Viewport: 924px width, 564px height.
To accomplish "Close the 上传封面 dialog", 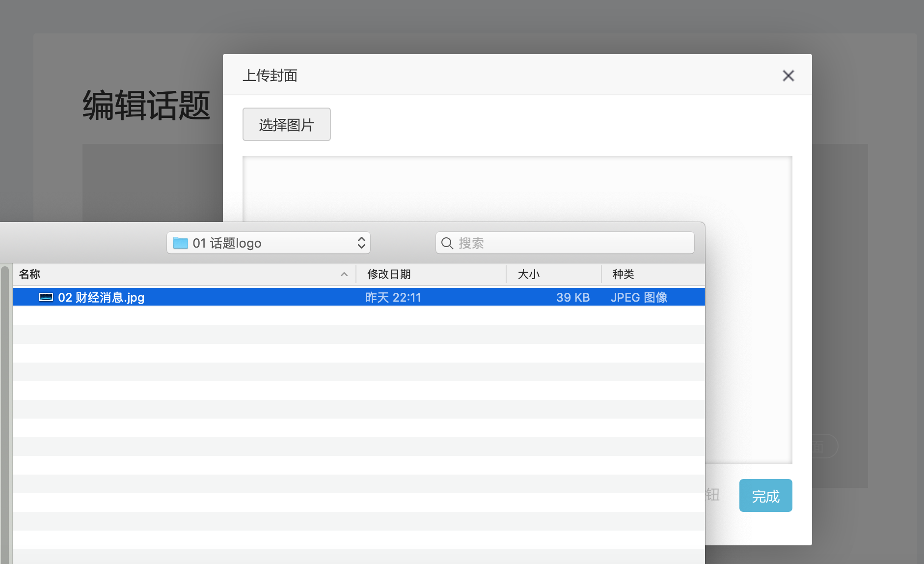I will [788, 76].
